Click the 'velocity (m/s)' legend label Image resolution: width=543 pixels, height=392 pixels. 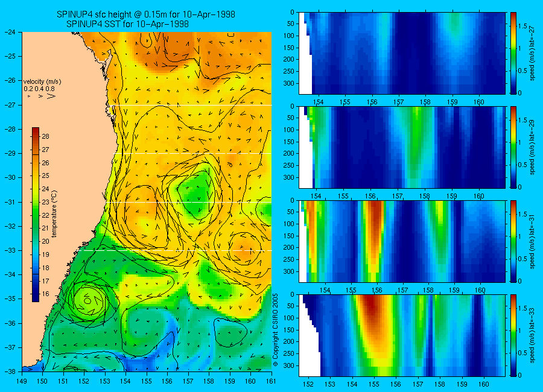[42, 82]
